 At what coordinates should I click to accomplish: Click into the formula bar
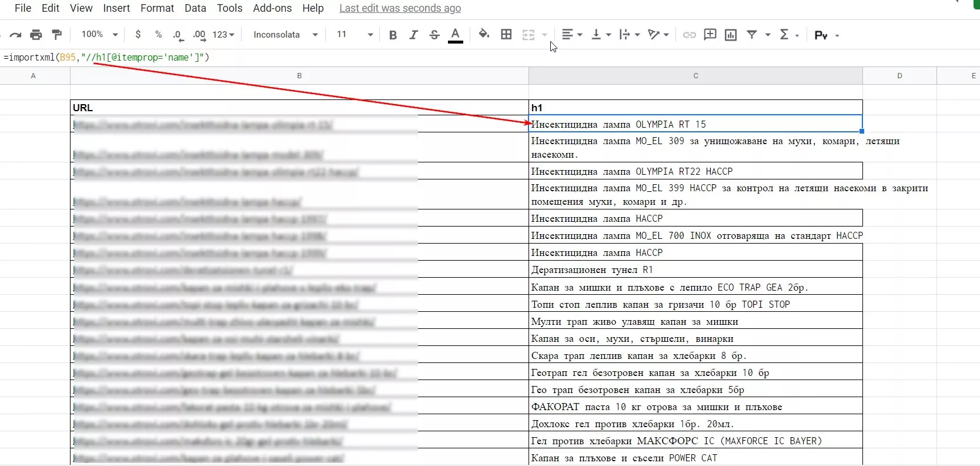pyautogui.click(x=490, y=58)
